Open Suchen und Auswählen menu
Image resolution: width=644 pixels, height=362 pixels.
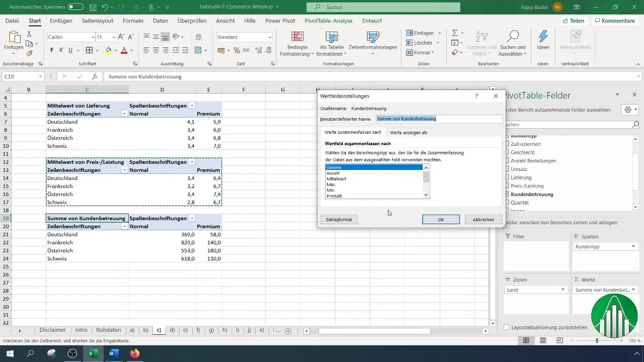pos(512,44)
